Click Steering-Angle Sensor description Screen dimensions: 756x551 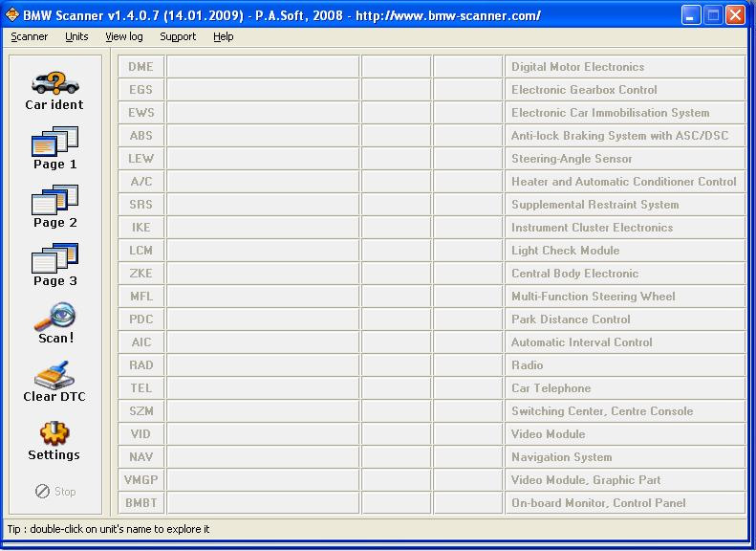click(572, 158)
